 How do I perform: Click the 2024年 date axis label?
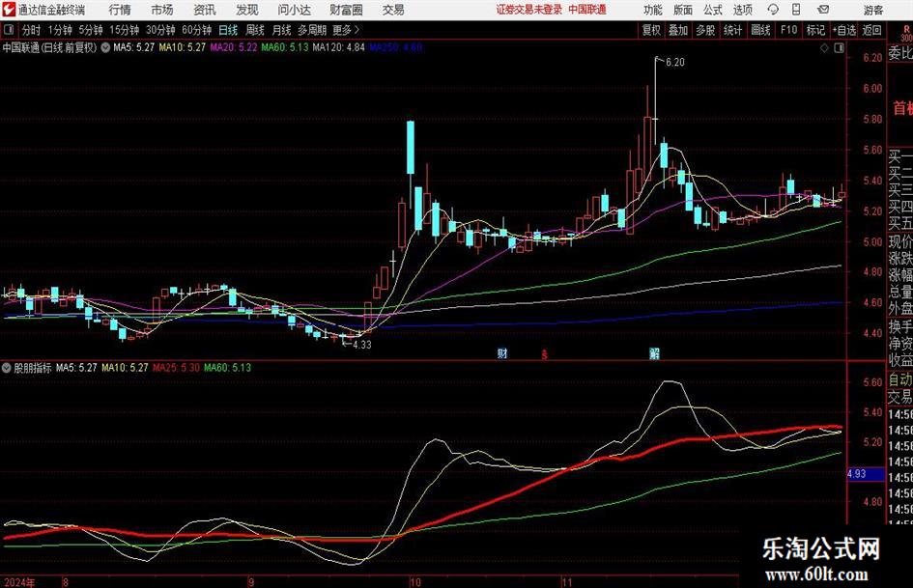pyautogui.click(x=18, y=582)
